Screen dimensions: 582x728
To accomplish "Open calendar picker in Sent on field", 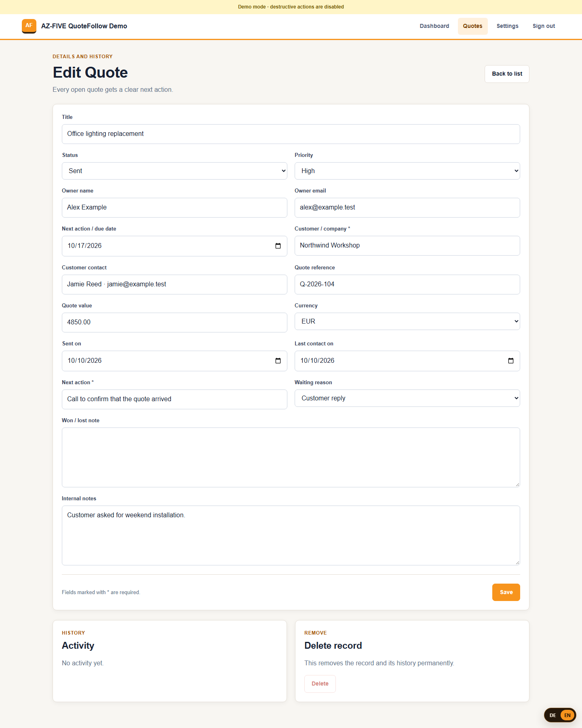I will pyautogui.click(x=278, y=361).
